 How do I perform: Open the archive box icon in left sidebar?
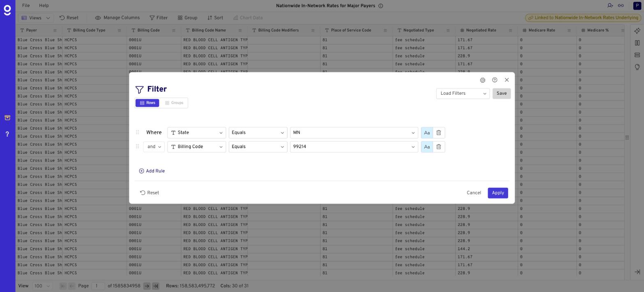(x=7, y=118)
